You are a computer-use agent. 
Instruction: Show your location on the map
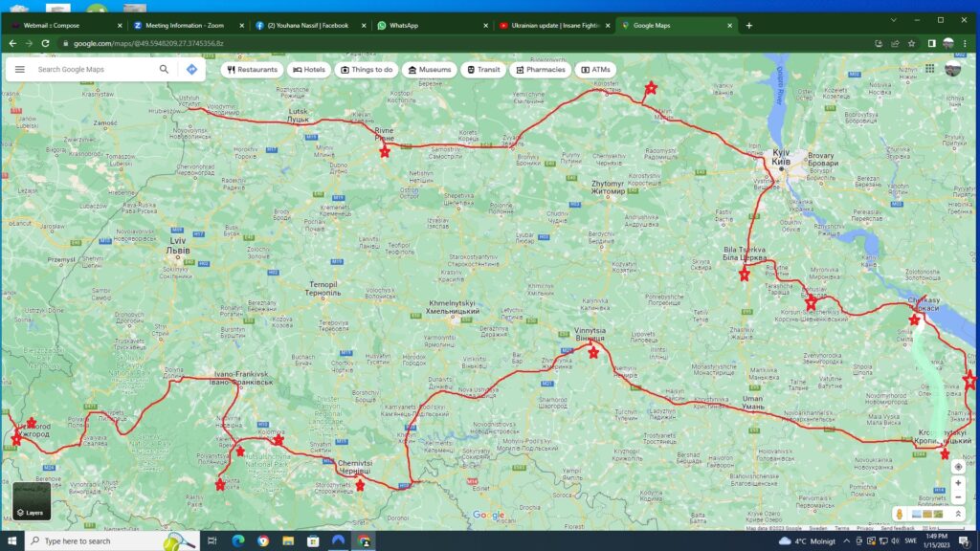(x=958, y=467)
